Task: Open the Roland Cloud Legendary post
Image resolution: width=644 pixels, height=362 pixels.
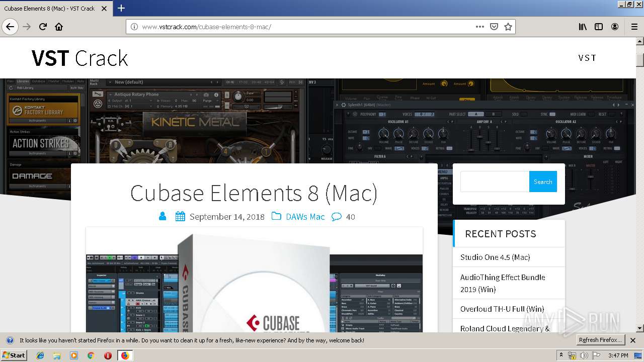Action: coord(505,328)
